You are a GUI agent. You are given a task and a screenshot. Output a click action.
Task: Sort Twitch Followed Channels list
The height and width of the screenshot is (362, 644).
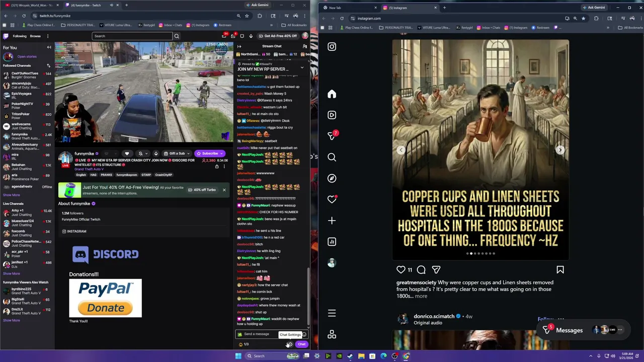point(48,65)
